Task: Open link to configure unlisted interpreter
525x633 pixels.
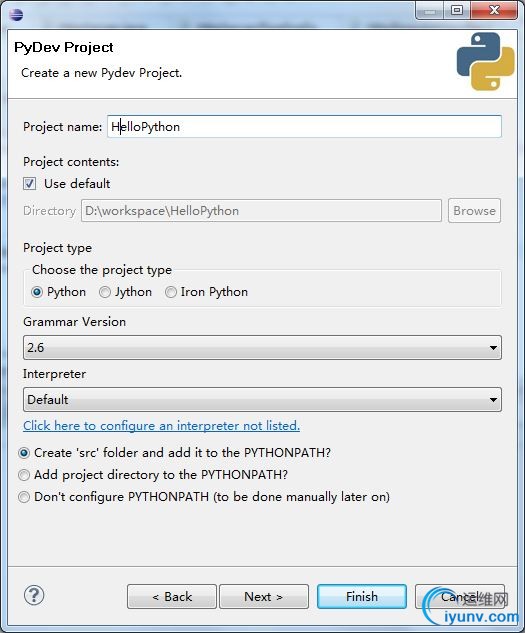Action: point(162,425)
